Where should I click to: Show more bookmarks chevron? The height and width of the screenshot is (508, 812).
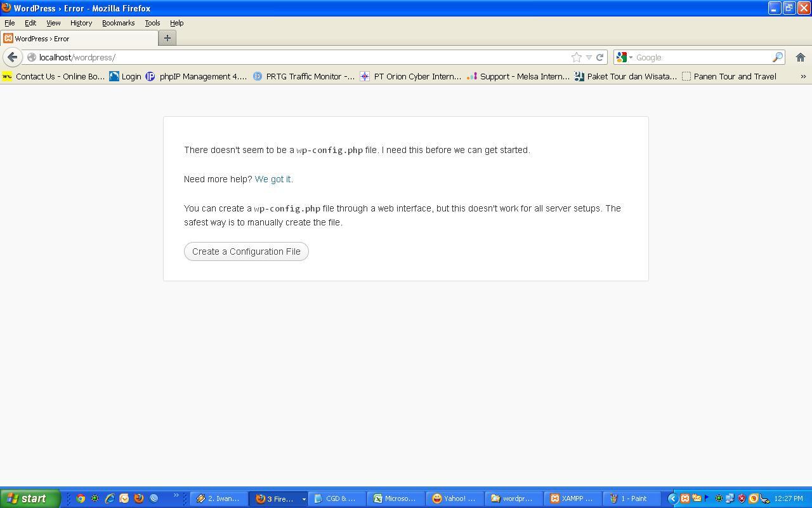click(803, 76)
